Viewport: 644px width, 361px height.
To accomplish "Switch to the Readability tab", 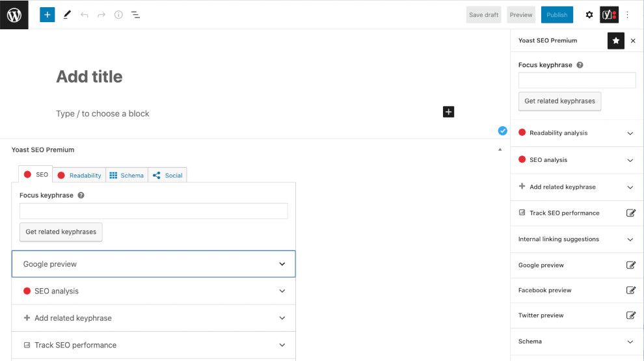I will [79, 176].
